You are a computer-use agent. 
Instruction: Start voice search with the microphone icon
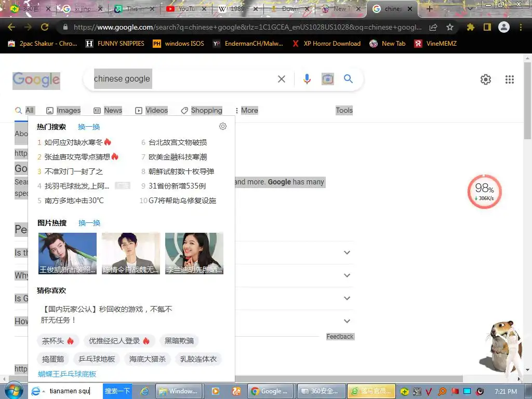pyautogui.click(x=307, y=79)
